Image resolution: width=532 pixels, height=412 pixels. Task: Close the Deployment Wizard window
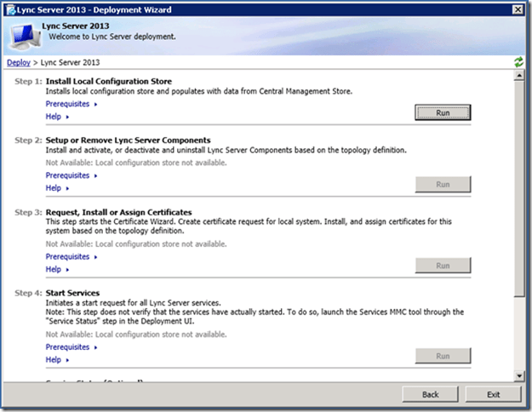point(518,9)
